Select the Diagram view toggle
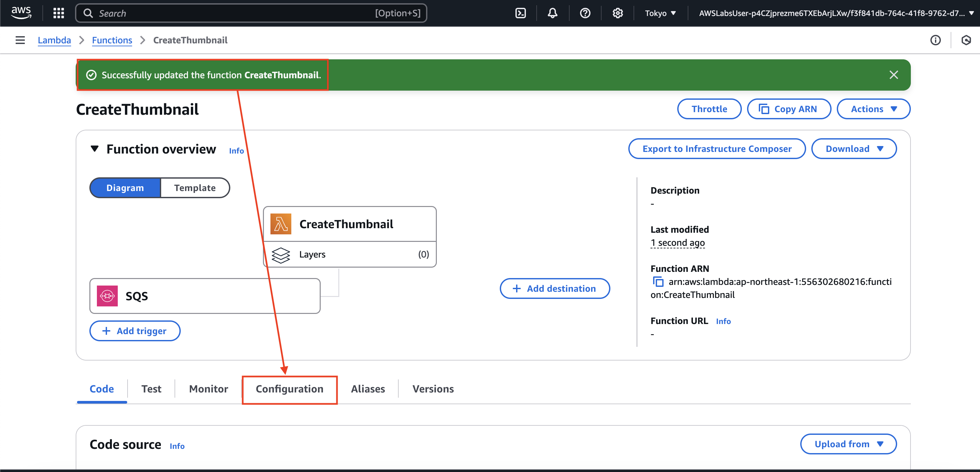The height and width of the screenshot is (472, 980). point(125,188)
